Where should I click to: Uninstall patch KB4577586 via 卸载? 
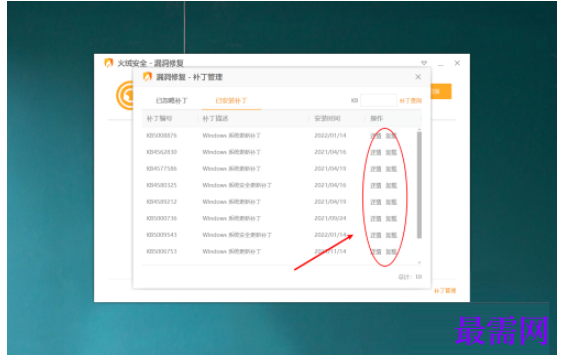coord(391,169)
